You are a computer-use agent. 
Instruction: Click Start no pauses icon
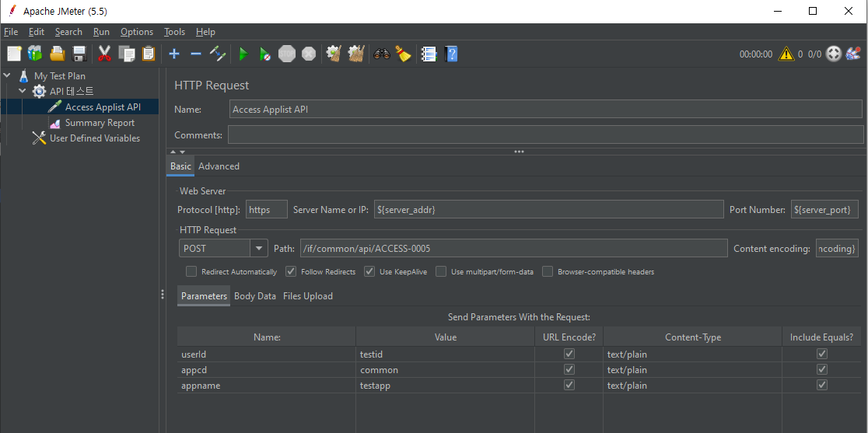(x=265, y=54)
